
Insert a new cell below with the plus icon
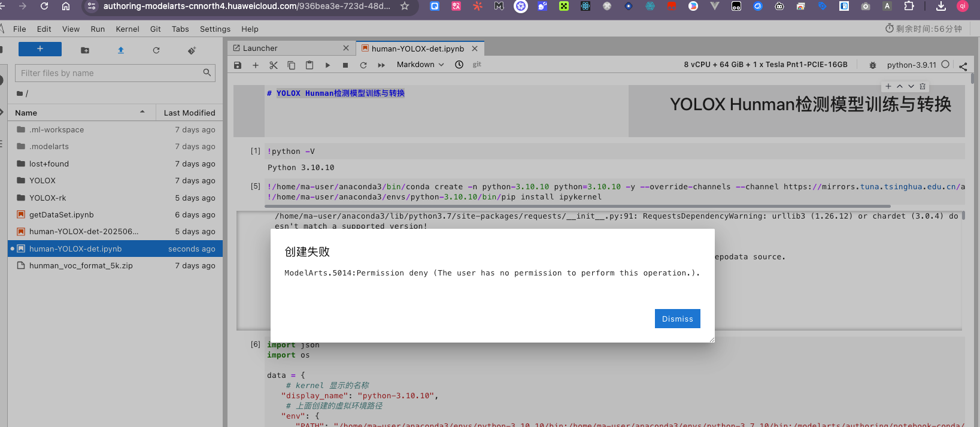(x=256, y=65)
